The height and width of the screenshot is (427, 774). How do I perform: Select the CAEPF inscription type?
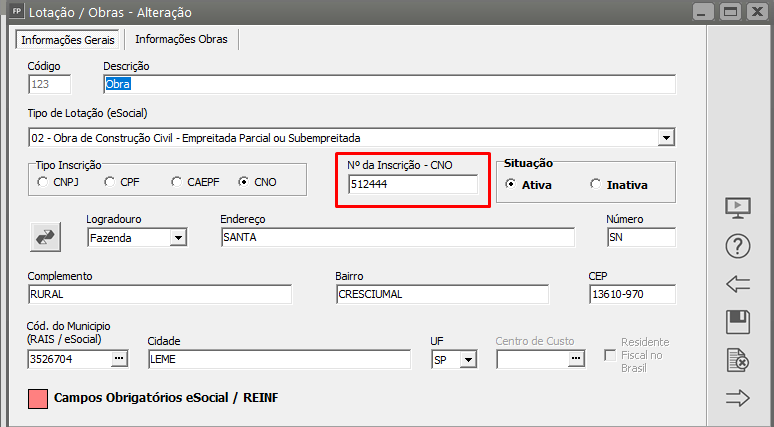(176, 182)
